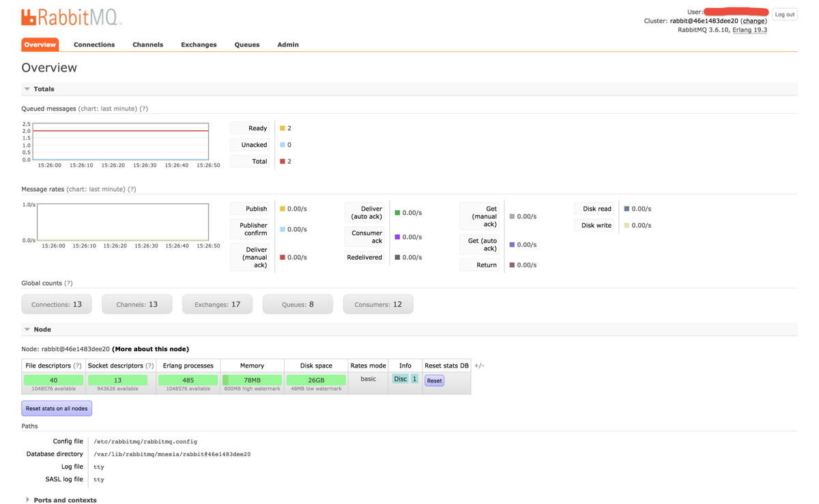Image resolution: width=819 pixels, height=504 pixels.
Task: Click the Publisher confirm blue swatch
Action: click(283, 229)
